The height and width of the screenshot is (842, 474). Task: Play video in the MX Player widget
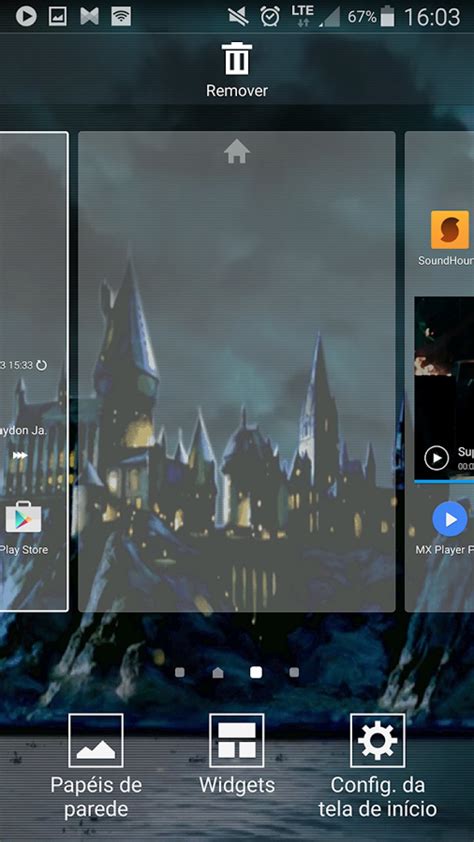(x=436, y=458)
